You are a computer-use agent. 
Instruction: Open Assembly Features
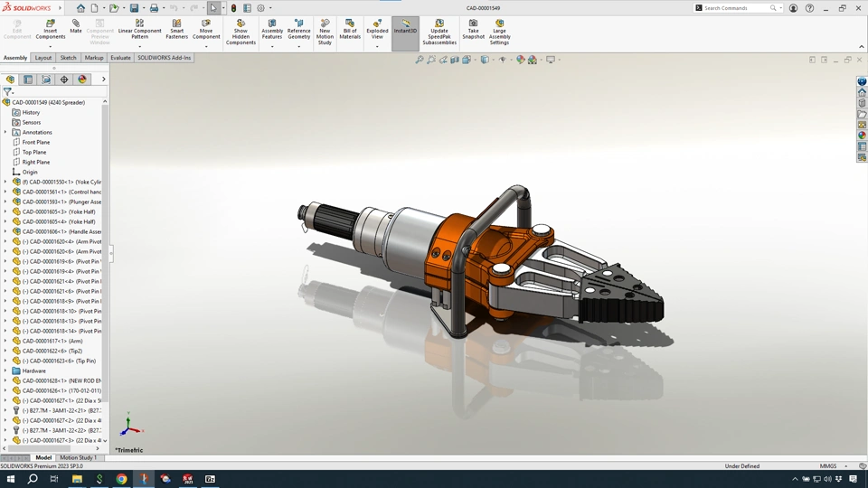[x=272, y=29]
